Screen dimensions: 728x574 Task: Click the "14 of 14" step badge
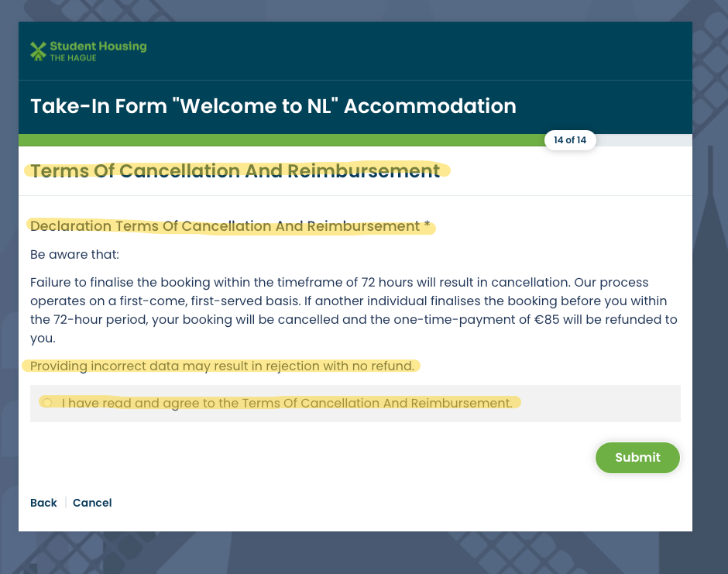tap(570, 140)
